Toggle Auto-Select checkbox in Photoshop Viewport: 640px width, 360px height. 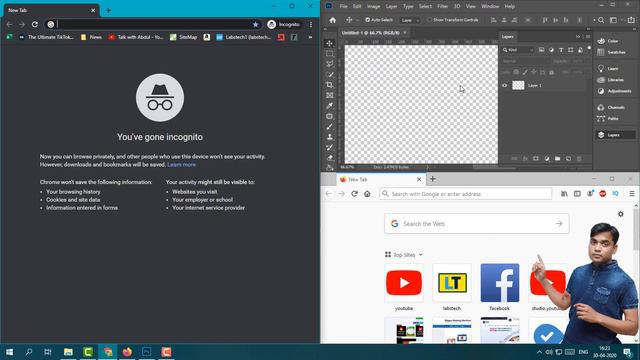click(367, 20)
